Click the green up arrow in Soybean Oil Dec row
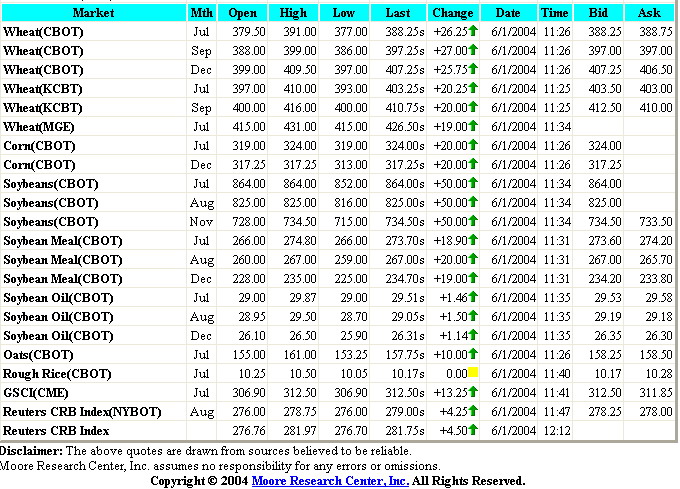The height and width of the screenshot is (489, 680). [473, 334]
